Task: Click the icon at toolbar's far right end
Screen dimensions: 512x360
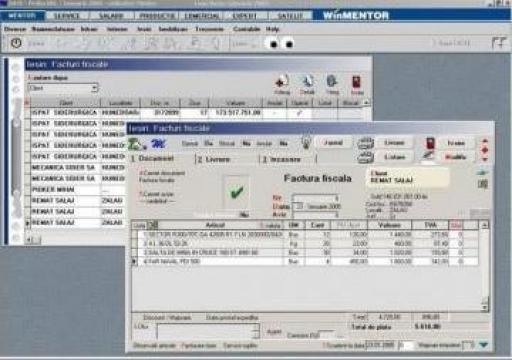Action: [499, 43]
